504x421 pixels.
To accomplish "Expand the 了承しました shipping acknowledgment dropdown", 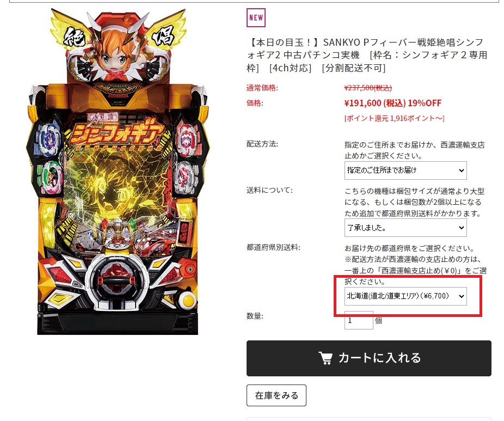I will (405, 228).
